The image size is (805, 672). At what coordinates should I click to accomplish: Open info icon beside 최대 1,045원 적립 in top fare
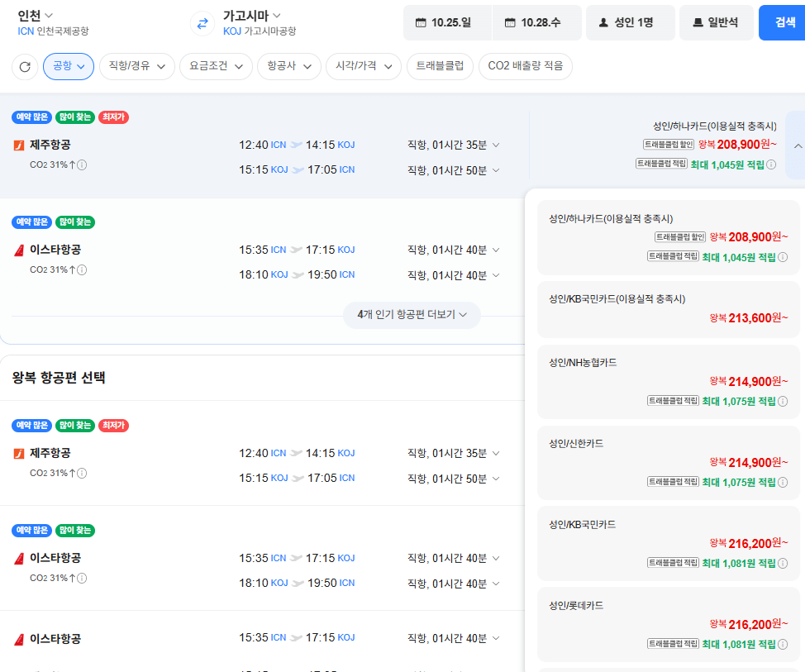click(771, 164)
